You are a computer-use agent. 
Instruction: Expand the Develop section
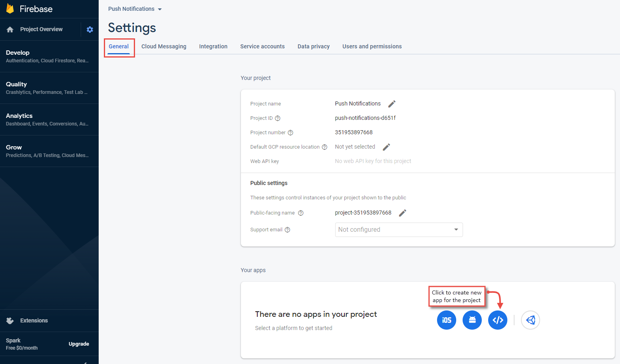coord(49,56)
